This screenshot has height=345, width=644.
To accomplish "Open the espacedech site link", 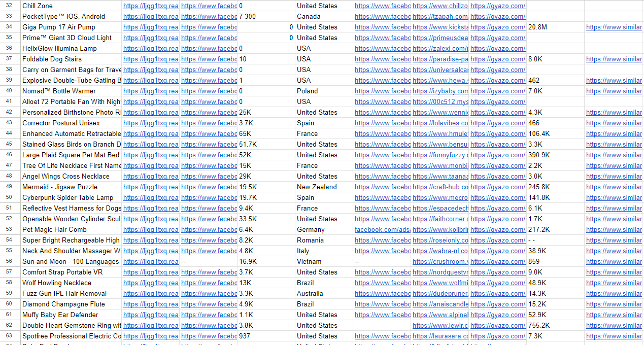I will tap(440, 209).
